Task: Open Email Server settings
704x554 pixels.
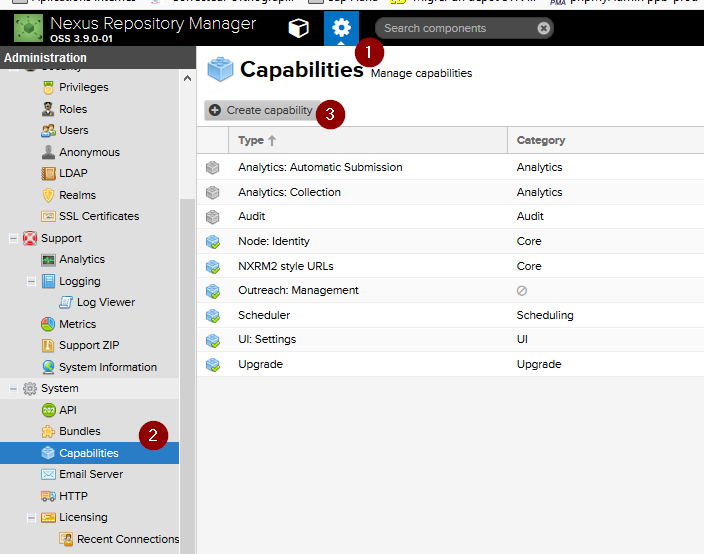Action: pos(91,474)
